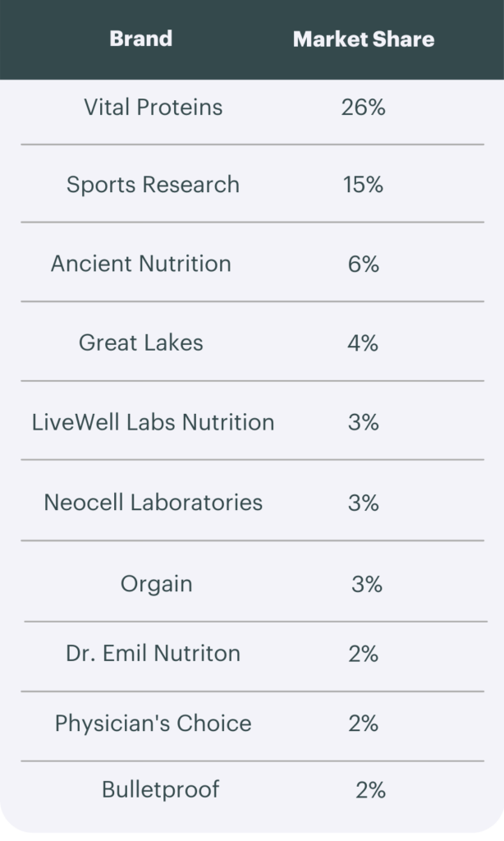The image size is (504, 841).
Task: Click Bulletproof's 2% market share value
Action: pyautogui.click(x=370, y=790)
